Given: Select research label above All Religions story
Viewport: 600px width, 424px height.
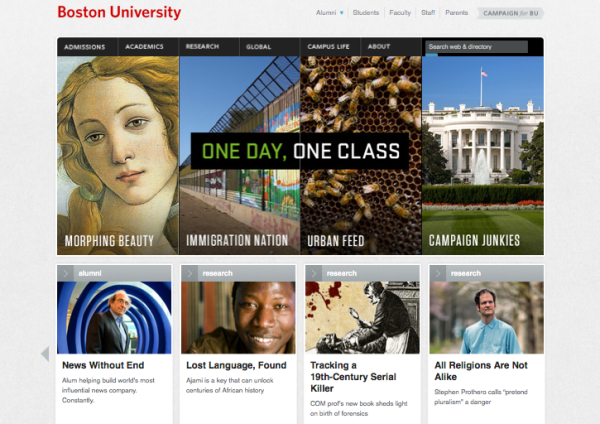Looking at the screenshot, I should [x=466, y=273].
